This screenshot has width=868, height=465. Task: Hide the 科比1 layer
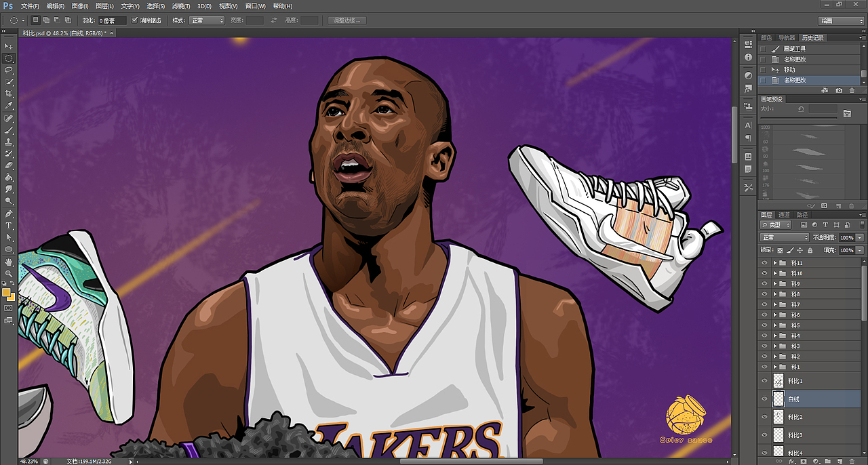tap(765, 381)
